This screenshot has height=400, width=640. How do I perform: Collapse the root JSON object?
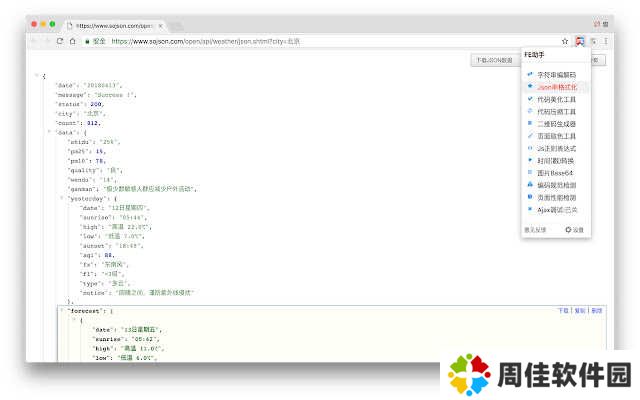tap(36, 76)
